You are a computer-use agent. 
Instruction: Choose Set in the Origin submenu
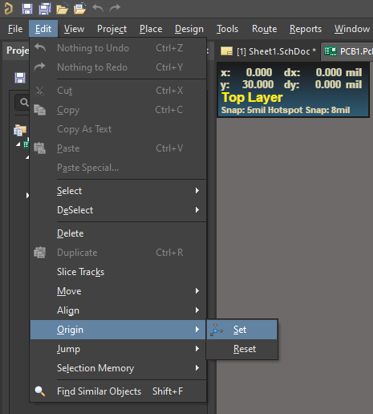coord(242,330)
